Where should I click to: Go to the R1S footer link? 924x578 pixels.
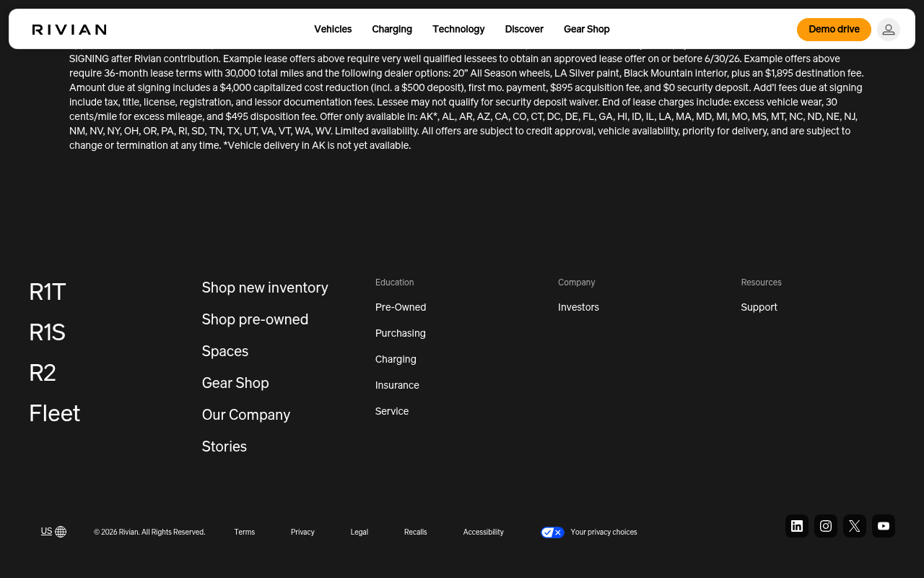pos(48,332)
